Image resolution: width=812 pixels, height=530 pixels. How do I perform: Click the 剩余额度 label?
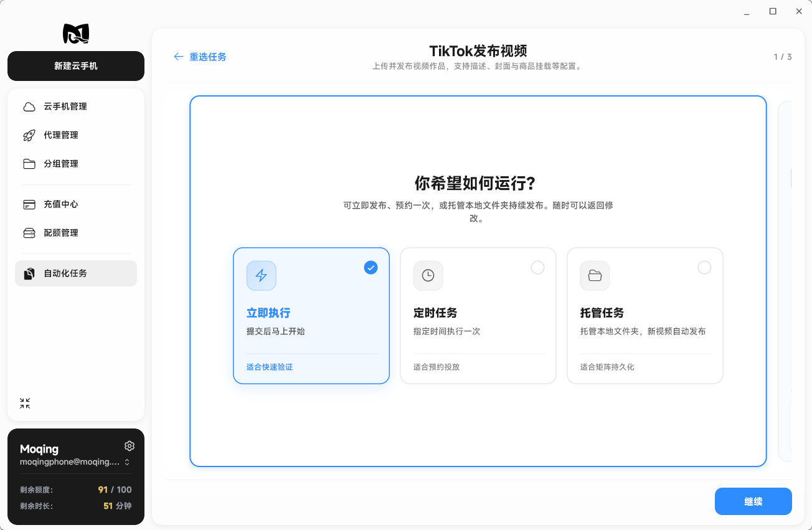[36, 490]
